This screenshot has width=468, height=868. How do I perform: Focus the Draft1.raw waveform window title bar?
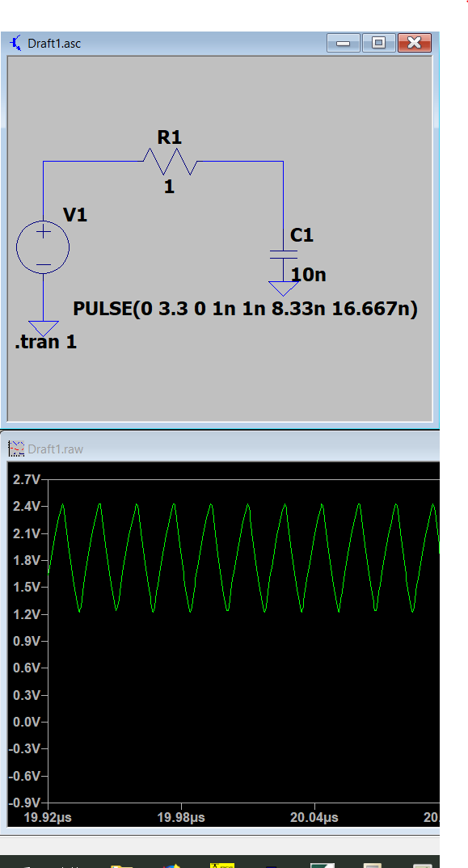pyautogui.click(x=221, y=448)
